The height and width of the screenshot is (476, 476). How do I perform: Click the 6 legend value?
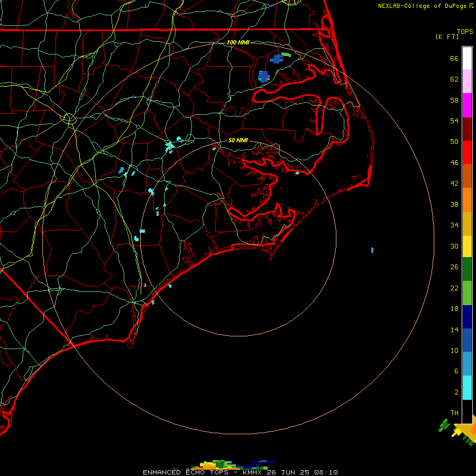[x=456, y=371]
